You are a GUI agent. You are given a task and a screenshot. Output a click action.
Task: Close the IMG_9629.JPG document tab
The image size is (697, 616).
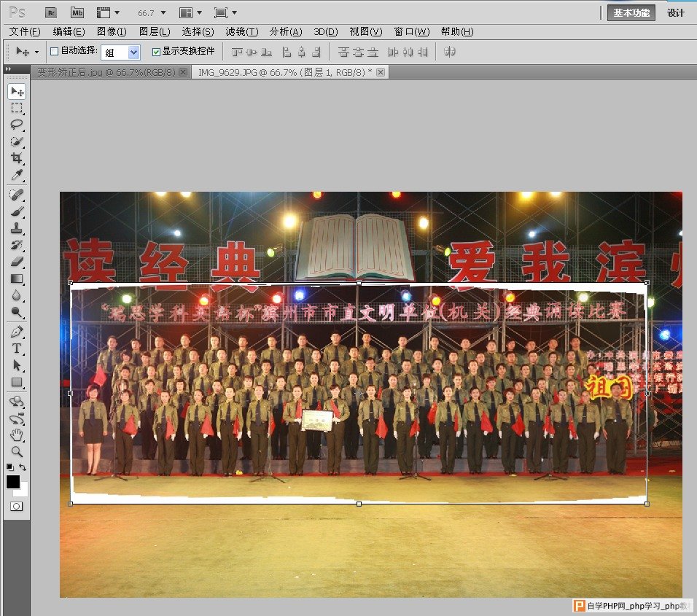tap(381, 72)
